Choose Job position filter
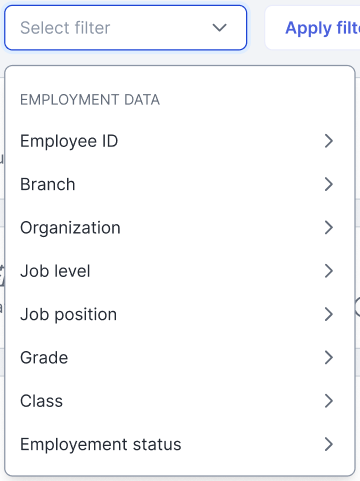 [x=180, y=314]
